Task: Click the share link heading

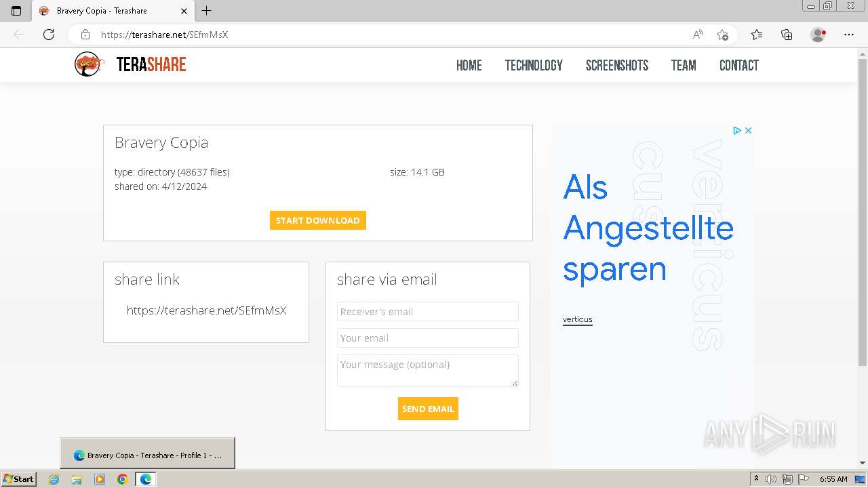Action: pos(147,279)
